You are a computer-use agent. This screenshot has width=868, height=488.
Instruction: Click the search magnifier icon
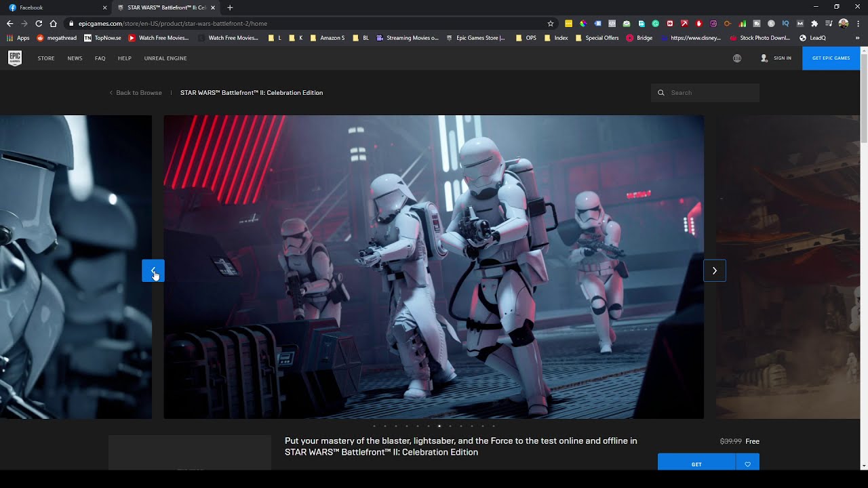(661, 92)
